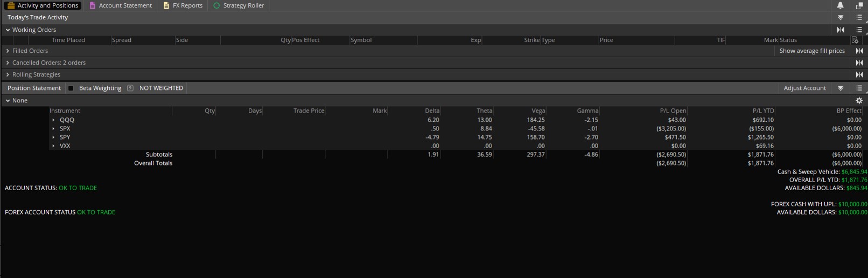
Task: Open the Position Statement list menu icon
Action: click(859, 88)
